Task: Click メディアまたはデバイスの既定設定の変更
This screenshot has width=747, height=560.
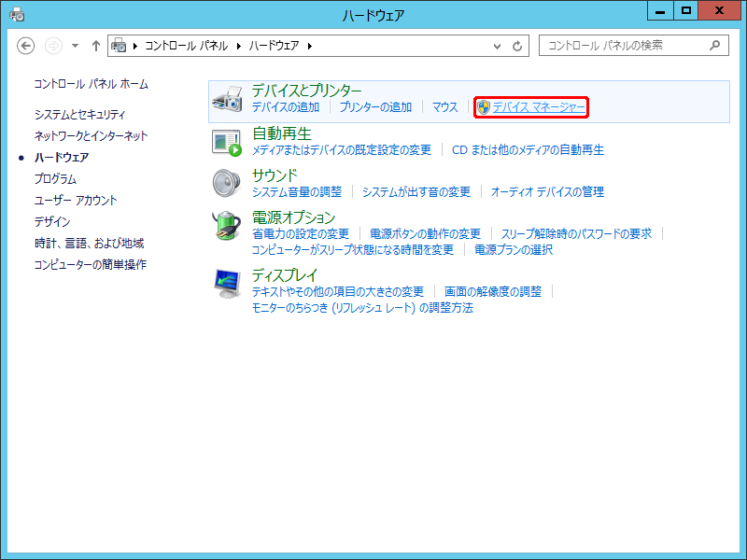Action: pyautogui.click(x=341, y=150)
